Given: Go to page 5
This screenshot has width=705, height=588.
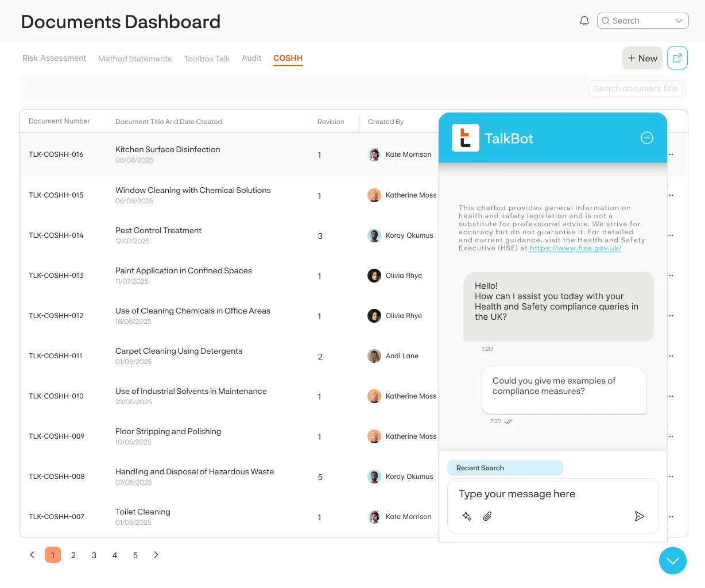Looking at the screenshot, I should tap(135, 555).
